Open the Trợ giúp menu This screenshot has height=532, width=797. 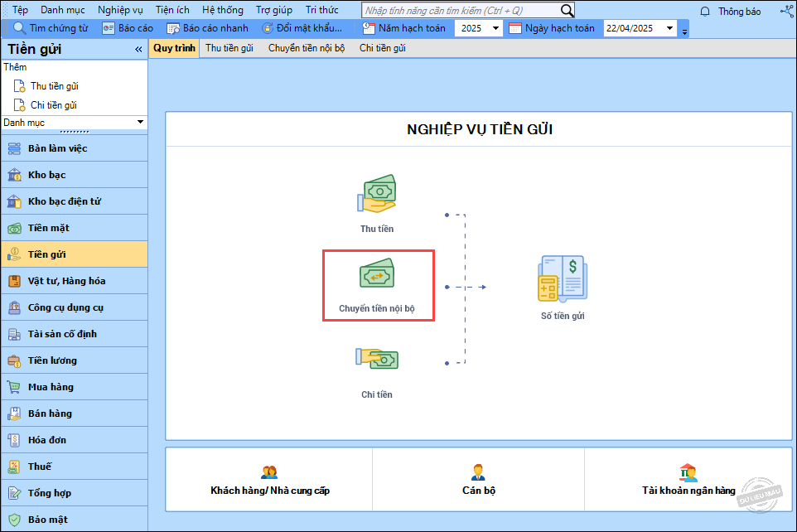pos(274,10)
